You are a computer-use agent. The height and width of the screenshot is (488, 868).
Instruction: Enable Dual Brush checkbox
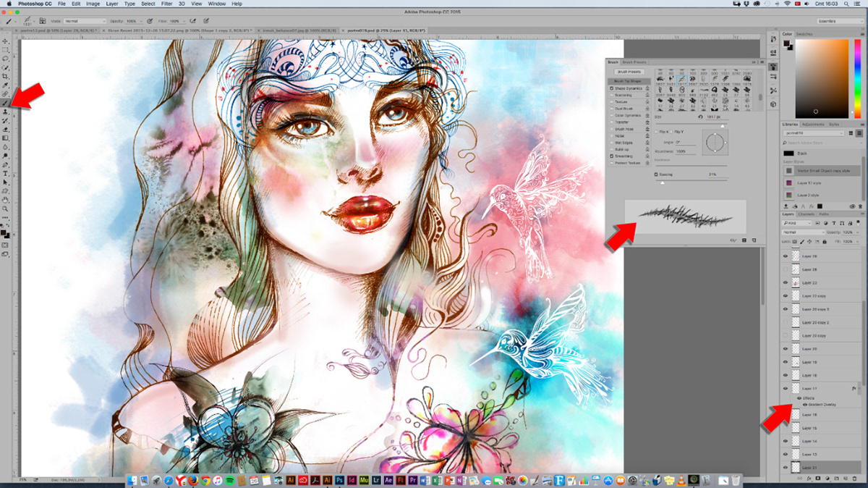(x=611, y=109)
